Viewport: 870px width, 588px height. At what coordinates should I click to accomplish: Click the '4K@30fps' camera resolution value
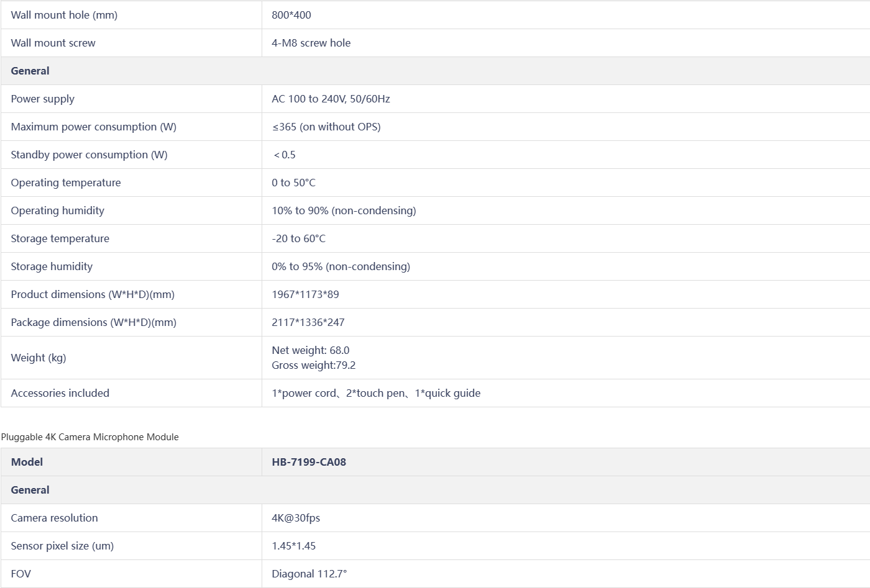point(296,518)
